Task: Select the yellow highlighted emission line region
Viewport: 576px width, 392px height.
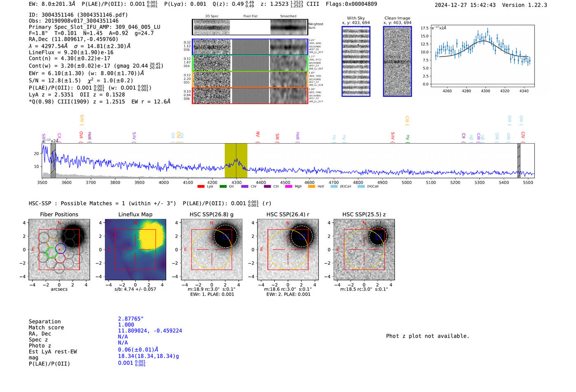Action: (236, 160)
